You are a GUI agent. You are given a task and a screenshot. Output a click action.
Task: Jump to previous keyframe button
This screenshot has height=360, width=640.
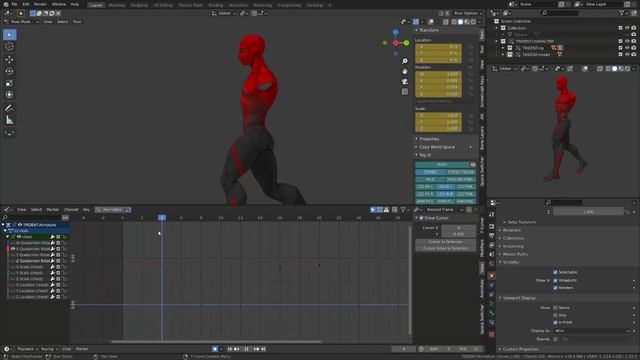(236, 349)
